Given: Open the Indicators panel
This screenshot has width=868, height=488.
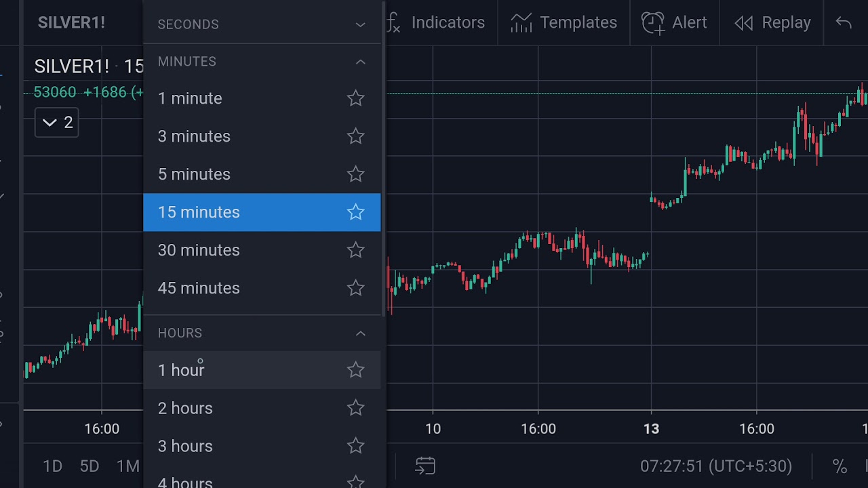Looking at the screenshot, I should tap(435, 23).
